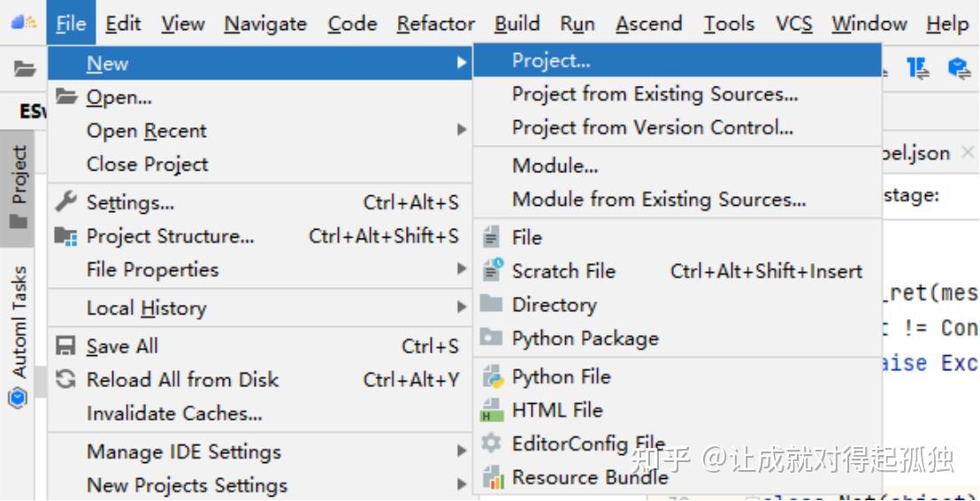Expand the File Properties submenu arrow

point(462,269)
